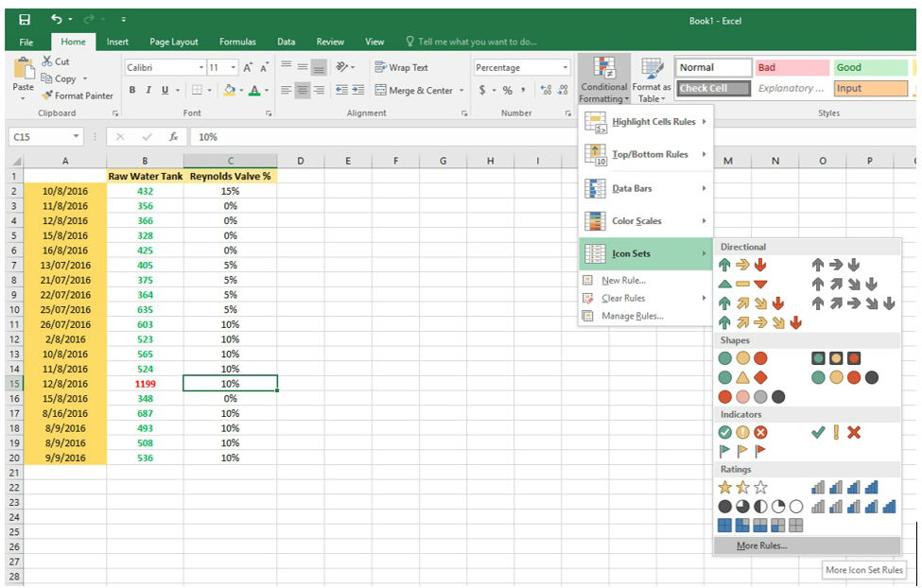Apply the Input cell style
The image size is (922, 588).
pos(870,88)
